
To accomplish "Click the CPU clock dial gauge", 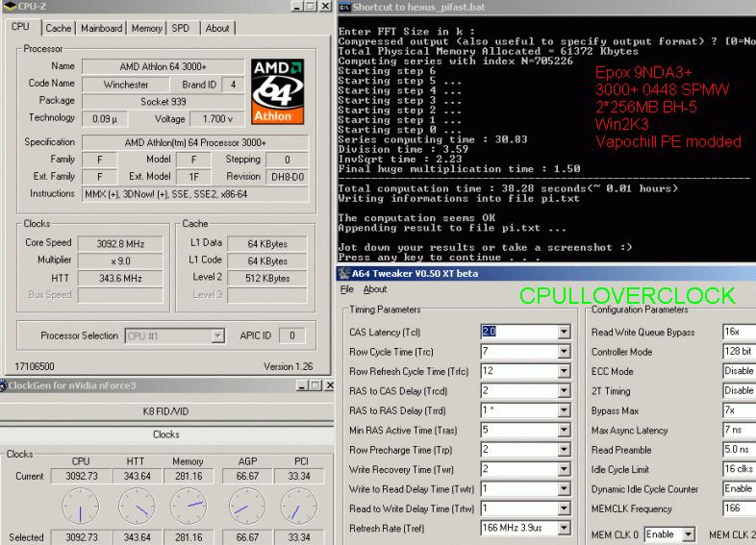I will click(x=81, y=505).
